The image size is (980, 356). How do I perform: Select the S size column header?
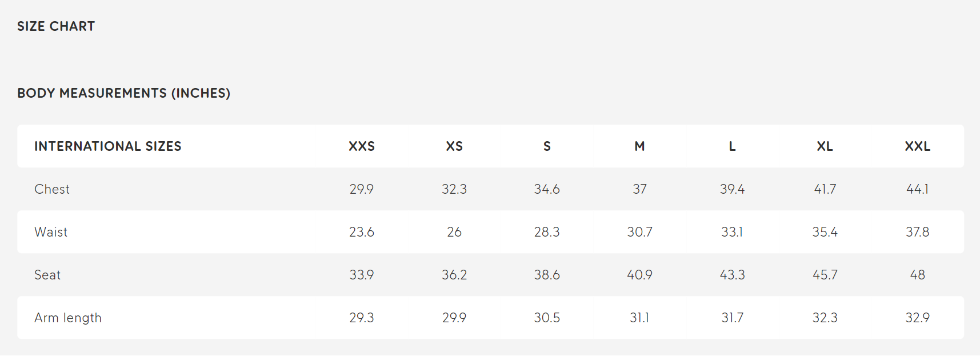pos(547,146)
